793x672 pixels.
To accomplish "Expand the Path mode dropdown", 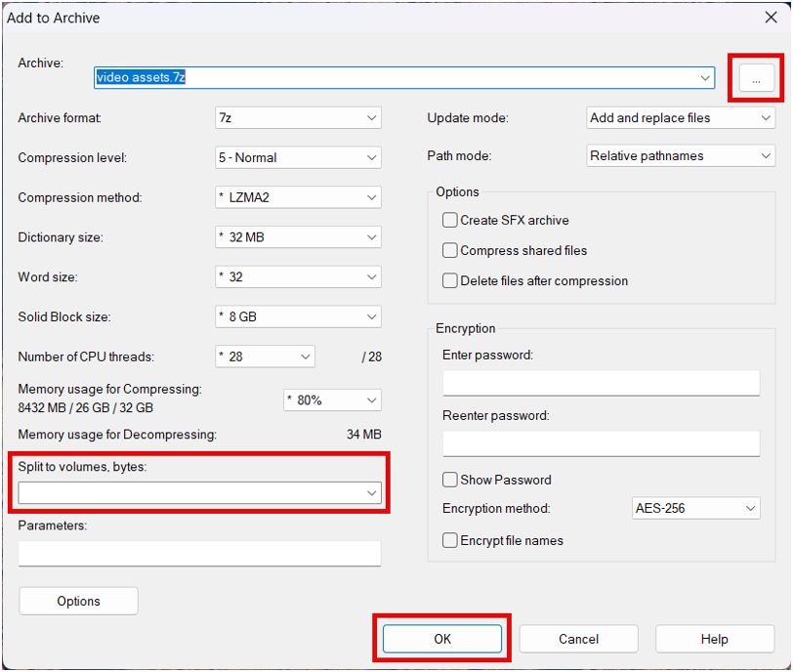I will click(x=681, y=156).
